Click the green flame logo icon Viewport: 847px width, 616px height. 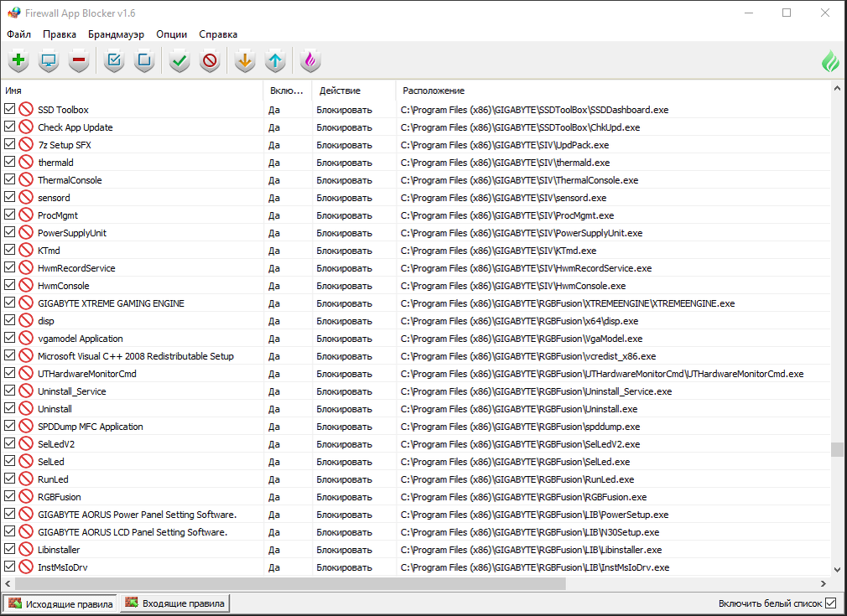[x=831, y=61]
